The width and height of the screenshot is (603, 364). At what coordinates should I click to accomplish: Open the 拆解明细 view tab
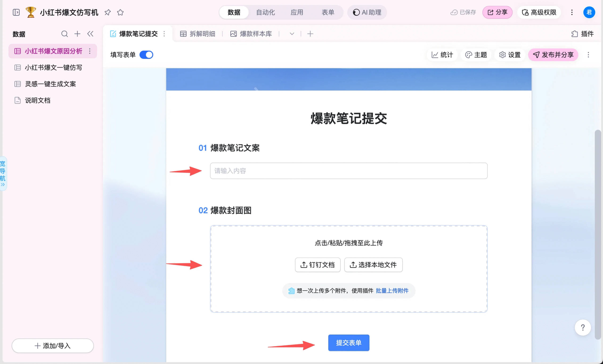(197, 34)
